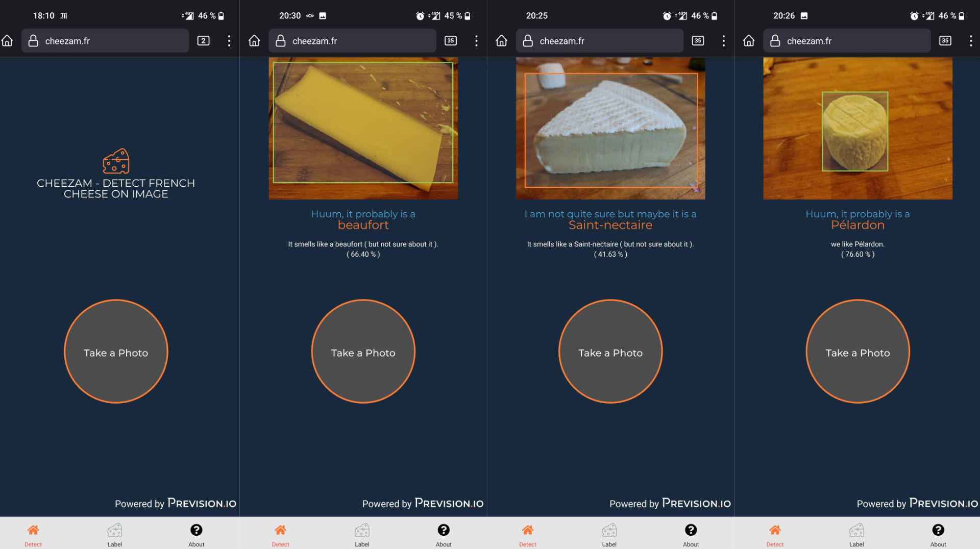Tap Take a Photo under the beaufort result

coord(363,352)
